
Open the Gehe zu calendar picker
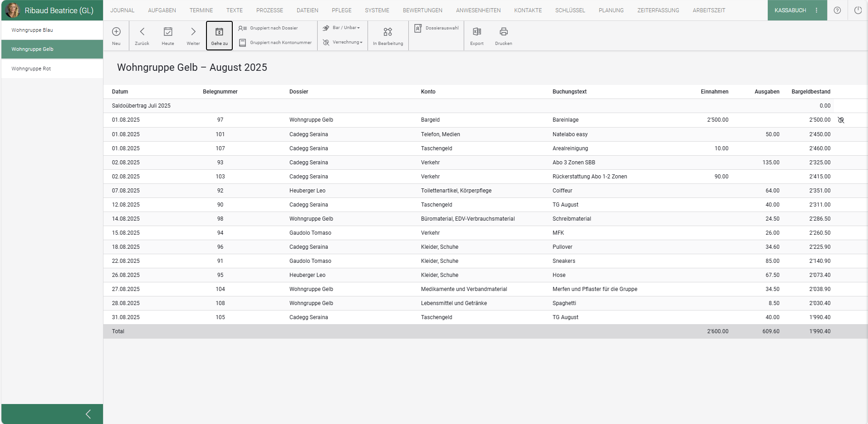click(219, 32)
